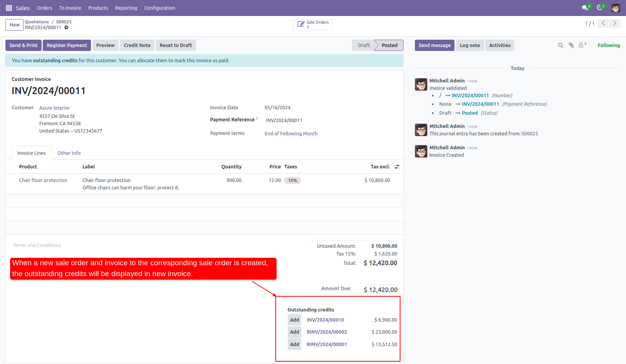Click the Register Payment button

66,45
